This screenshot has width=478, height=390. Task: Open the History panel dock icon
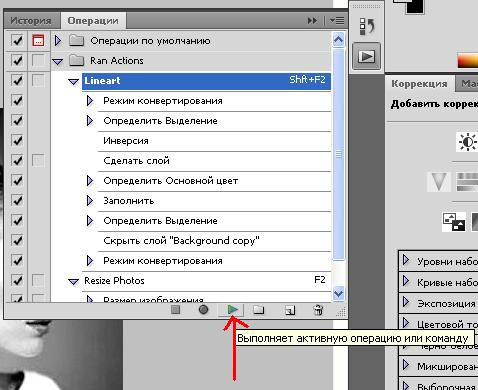[x=367, y=27]
